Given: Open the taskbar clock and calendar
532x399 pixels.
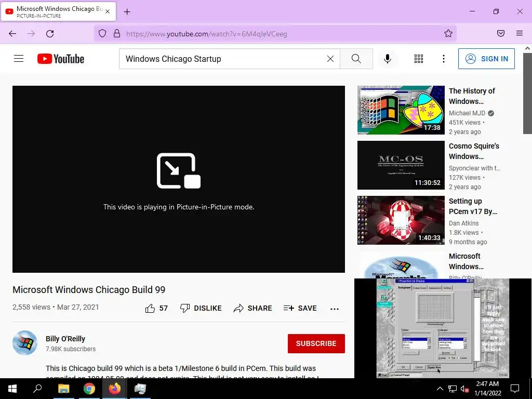Looking at the screenshot, I should [487, 389].
